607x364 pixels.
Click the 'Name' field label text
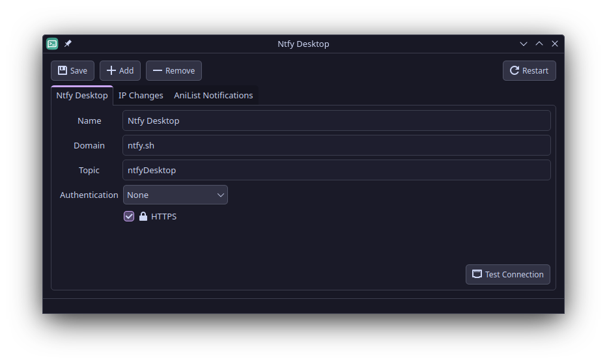click(x=89, y=120)
